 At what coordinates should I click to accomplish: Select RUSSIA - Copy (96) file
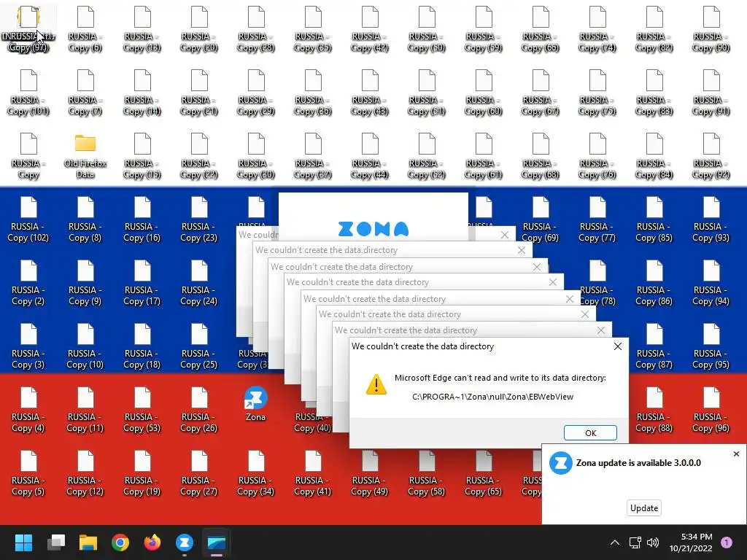711,410
